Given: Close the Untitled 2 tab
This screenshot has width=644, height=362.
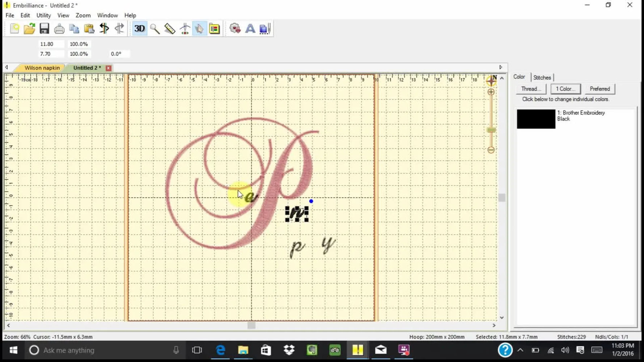Looking at the screenshot, I should point(108,68).
